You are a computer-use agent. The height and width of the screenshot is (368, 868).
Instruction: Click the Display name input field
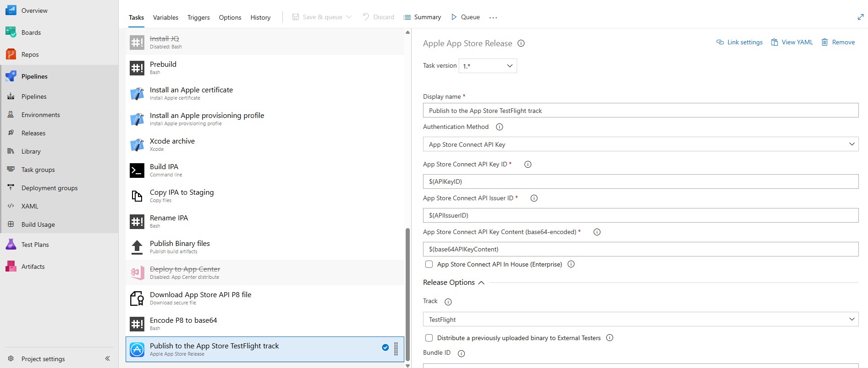pos(640,110)
